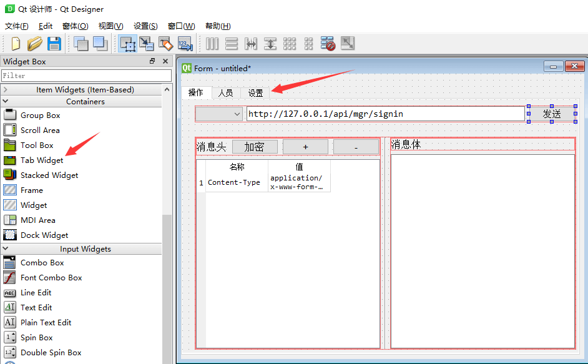Float the Widget Box panel
This screenshot has width=588, height=364.
[152, 61]
